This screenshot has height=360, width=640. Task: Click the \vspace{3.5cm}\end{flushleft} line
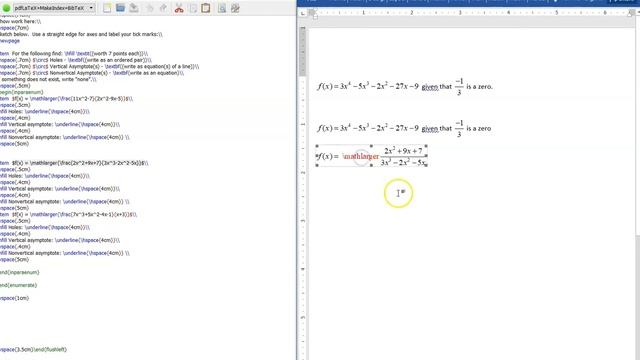[x=33, y=350]
